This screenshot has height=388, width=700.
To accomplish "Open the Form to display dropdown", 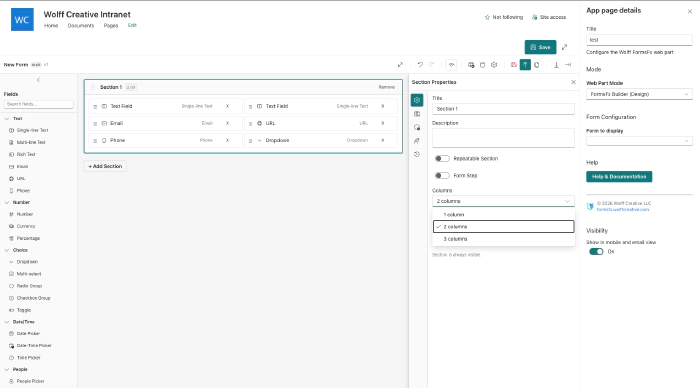I will point(639,141).
